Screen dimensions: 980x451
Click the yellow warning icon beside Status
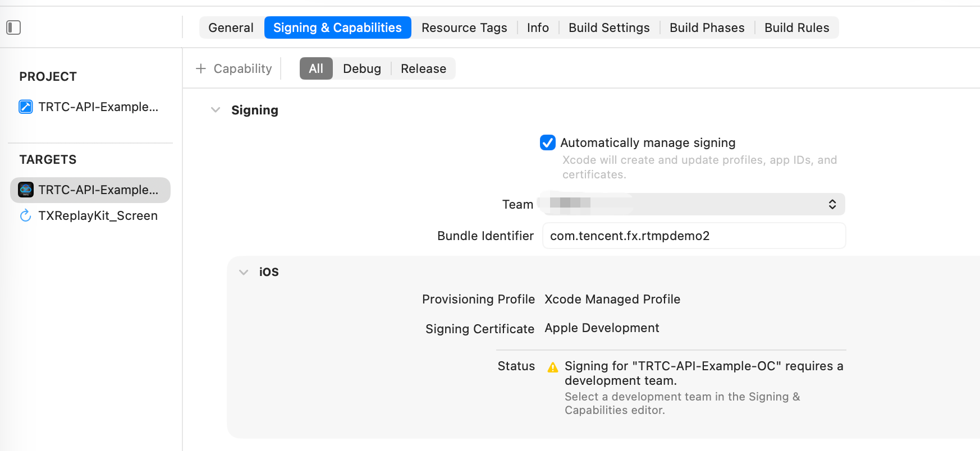553,367
